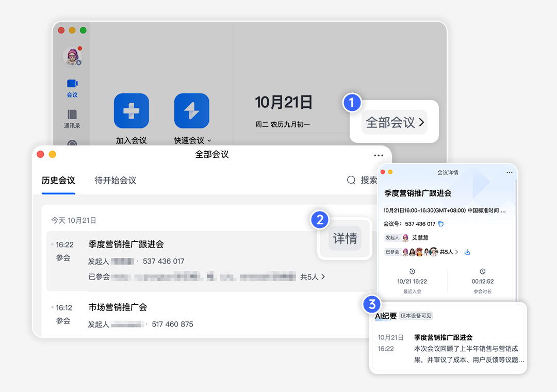Click the 全部会议 button
This screenshot has width=557, height=392.
(395, 122)
